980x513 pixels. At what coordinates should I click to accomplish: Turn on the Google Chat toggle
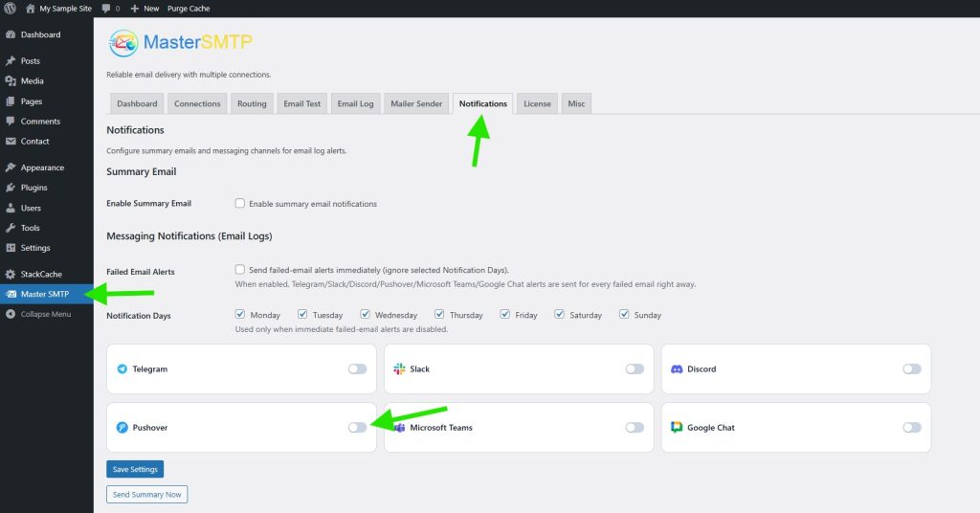(x=912, y=428)
